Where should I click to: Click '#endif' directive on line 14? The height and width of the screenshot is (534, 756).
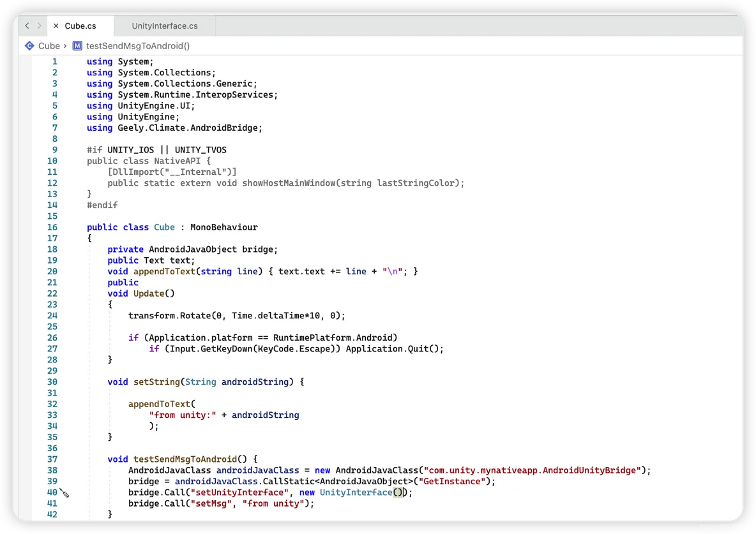click(102, 205)
